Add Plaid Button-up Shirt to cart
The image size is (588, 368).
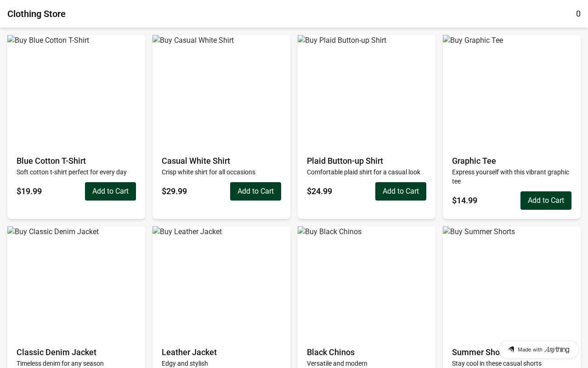(401, 191)
